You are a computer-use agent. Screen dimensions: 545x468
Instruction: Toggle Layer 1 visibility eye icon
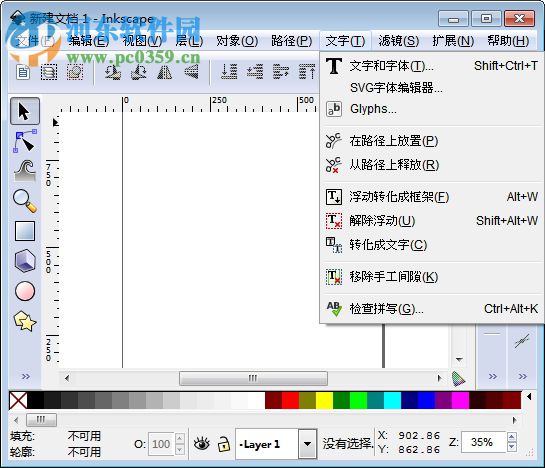[x=202, y=444]
